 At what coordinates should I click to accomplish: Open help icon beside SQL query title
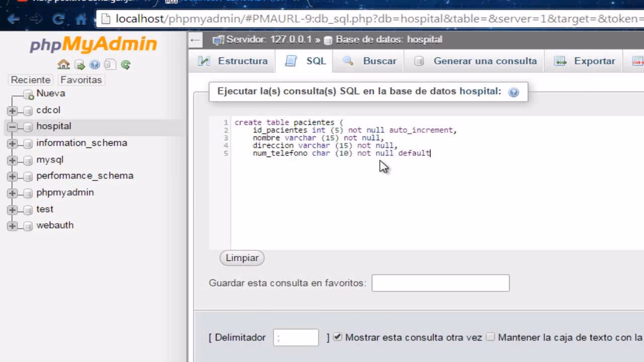[x=514, y=92]
